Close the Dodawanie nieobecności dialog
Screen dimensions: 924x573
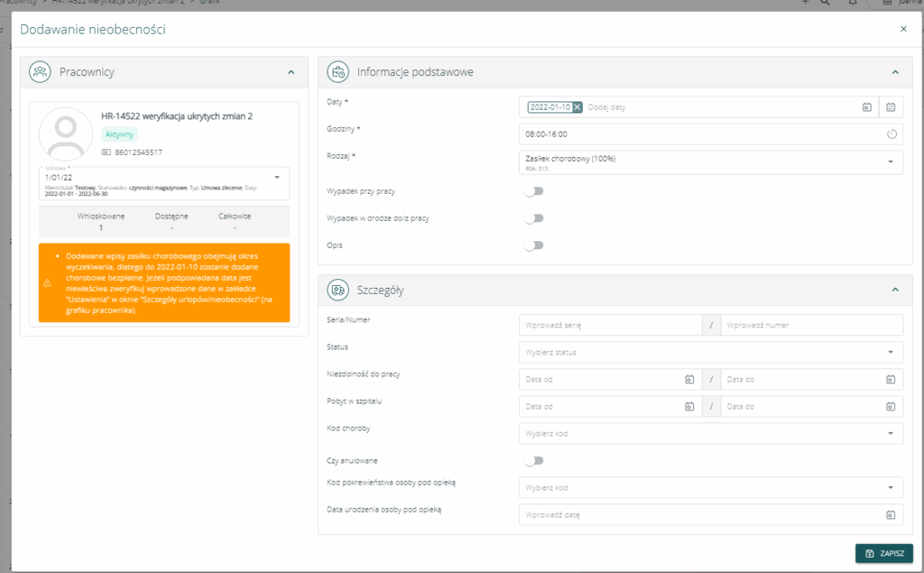[903, 29]
